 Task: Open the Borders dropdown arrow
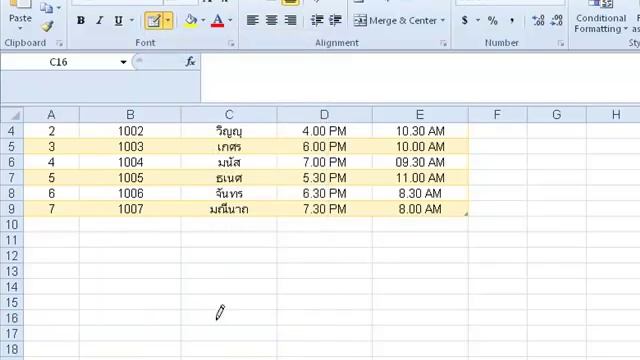168,20
